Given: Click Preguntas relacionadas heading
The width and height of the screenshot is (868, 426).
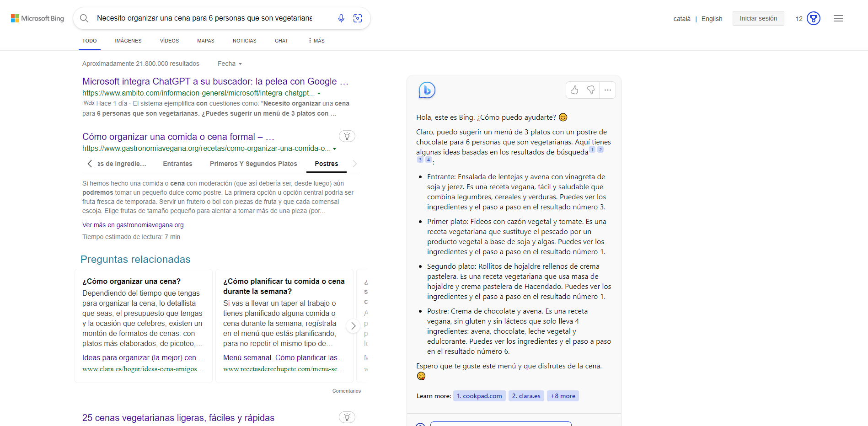Looking at the screenshot, I should coord(135,260).
